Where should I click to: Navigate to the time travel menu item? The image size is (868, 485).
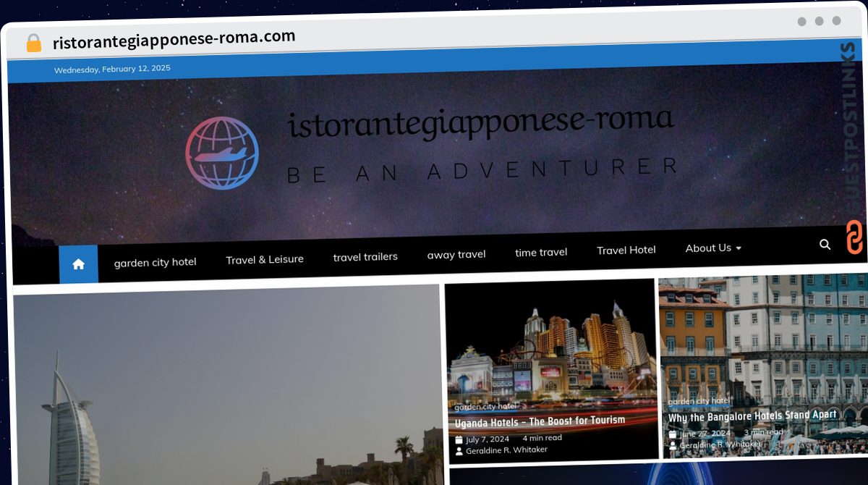tap(541, 252)
